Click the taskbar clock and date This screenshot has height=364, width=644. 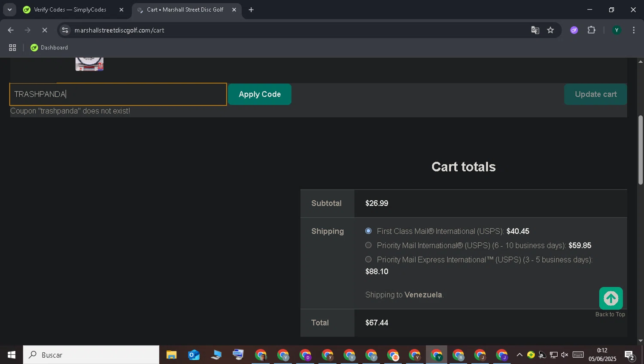pyautogui.click(x=602, y=355)
